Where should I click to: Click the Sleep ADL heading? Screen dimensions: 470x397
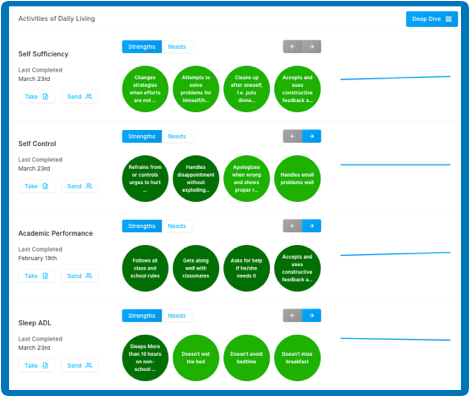[x=35, y=323]
